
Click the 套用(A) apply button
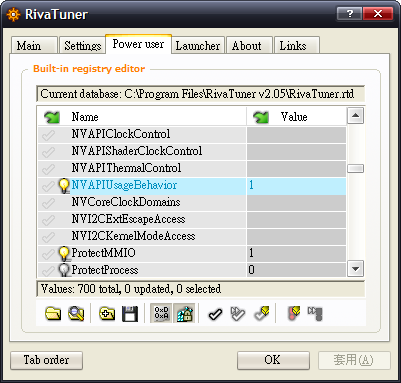[354, 360]
